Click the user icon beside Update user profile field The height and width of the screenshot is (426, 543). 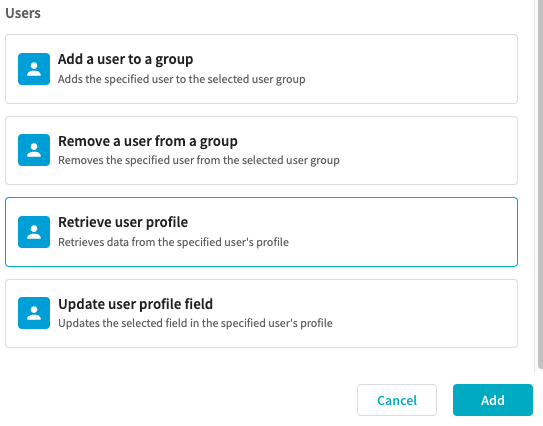click(x=34, y=313)
